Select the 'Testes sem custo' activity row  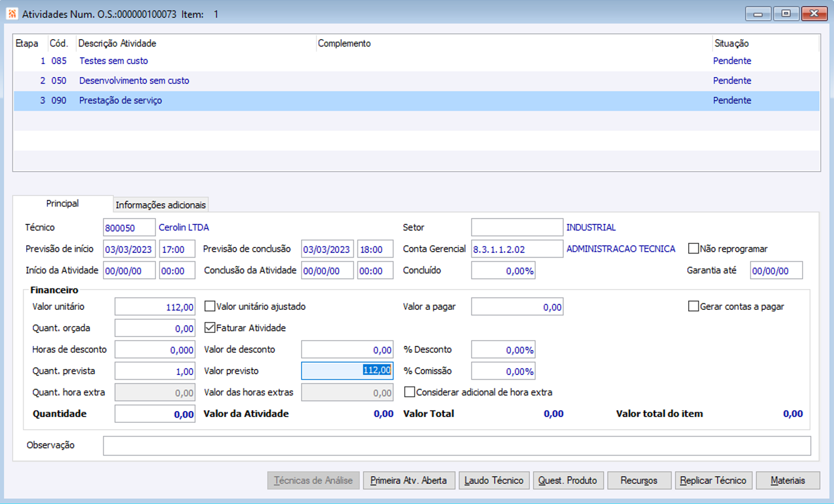click(x=113, y=61)
